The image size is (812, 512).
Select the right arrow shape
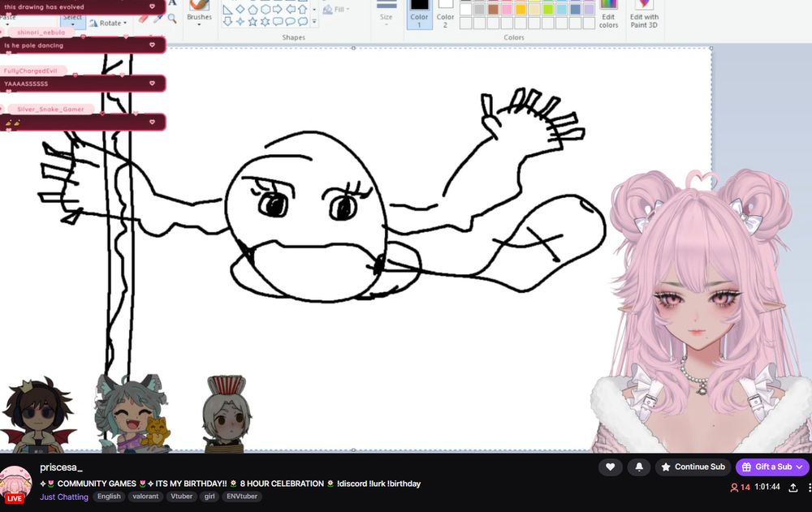tap(278, 9)
